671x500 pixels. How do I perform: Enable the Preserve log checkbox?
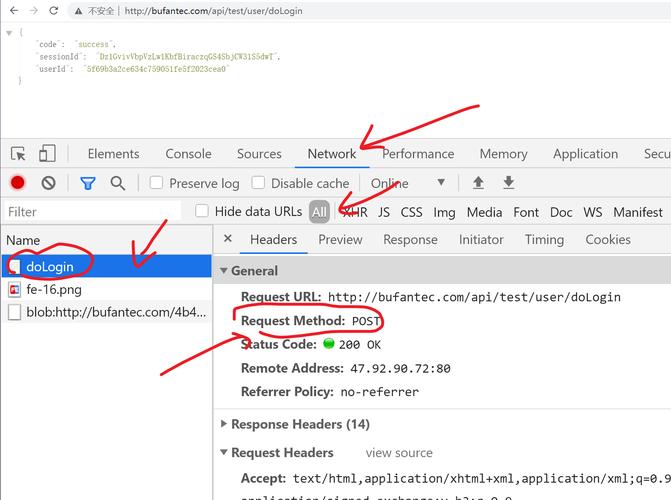coord(156,183)
